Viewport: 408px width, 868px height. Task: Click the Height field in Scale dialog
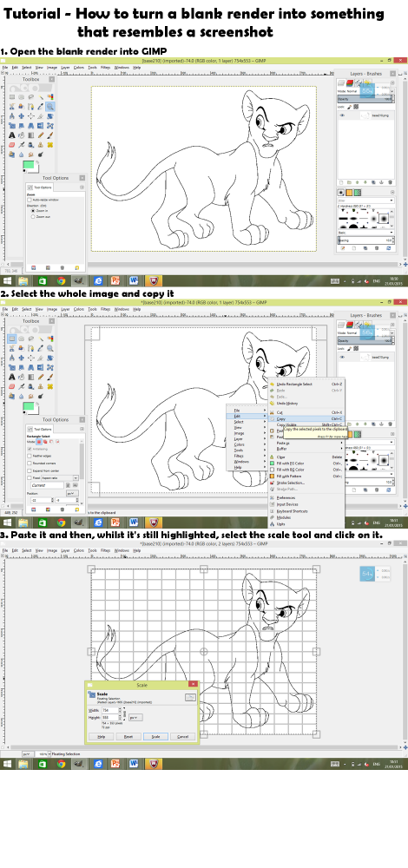(x=110, y=718)
